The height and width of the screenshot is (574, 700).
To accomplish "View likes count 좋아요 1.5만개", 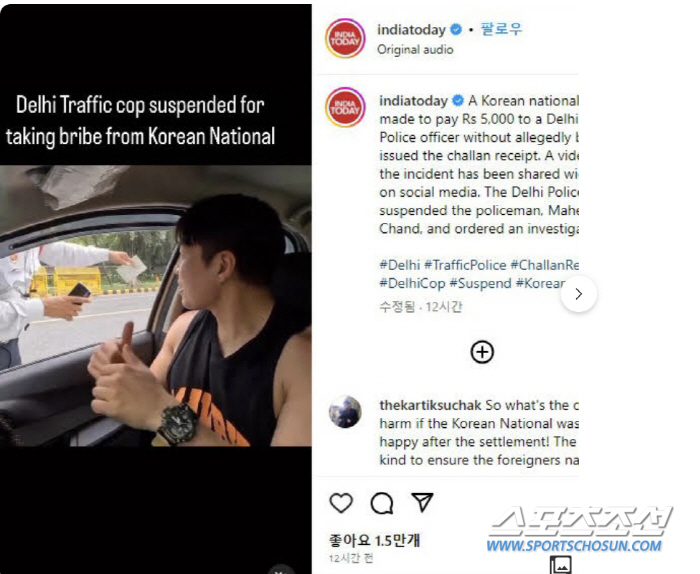I will click(x=375, y=541).
